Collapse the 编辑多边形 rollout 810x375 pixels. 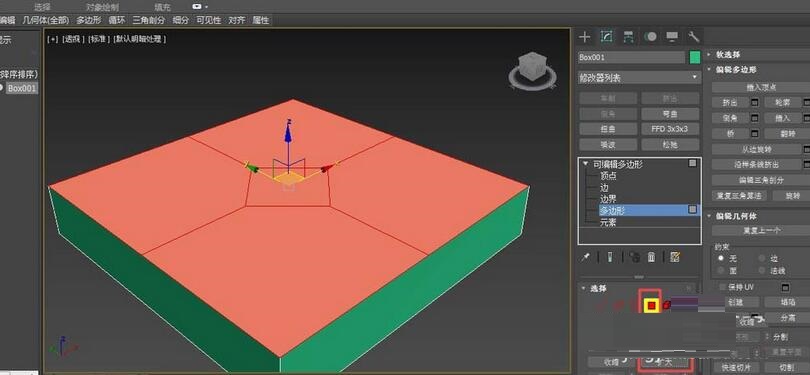710,69
